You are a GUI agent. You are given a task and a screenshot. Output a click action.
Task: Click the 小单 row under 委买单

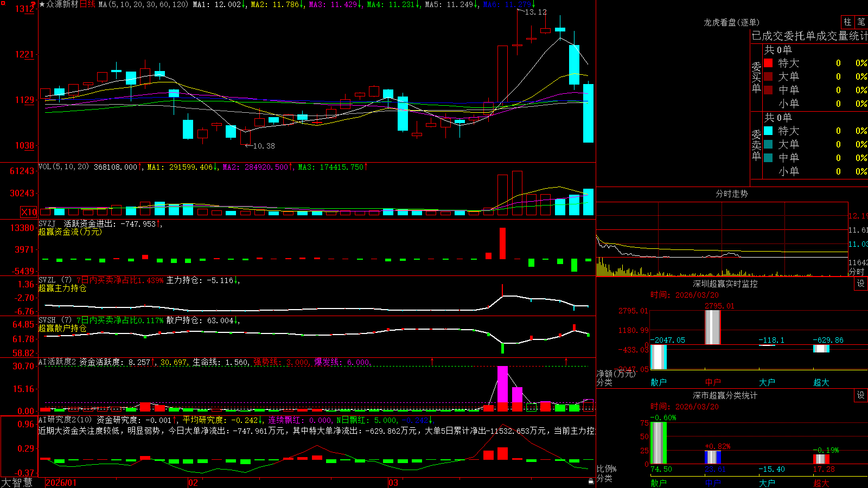pyautogui.click(x=815, y=104)
